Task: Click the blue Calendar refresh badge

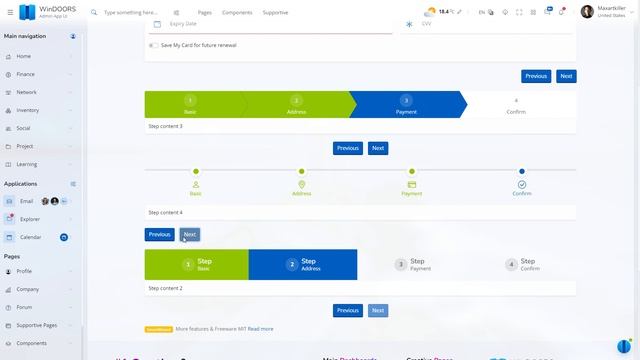Action: coord(64,237)
